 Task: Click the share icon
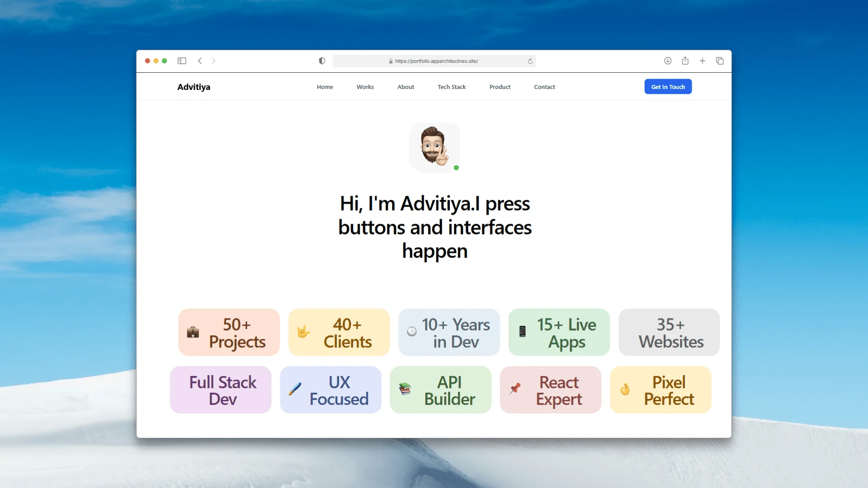[x=685, y=61]
